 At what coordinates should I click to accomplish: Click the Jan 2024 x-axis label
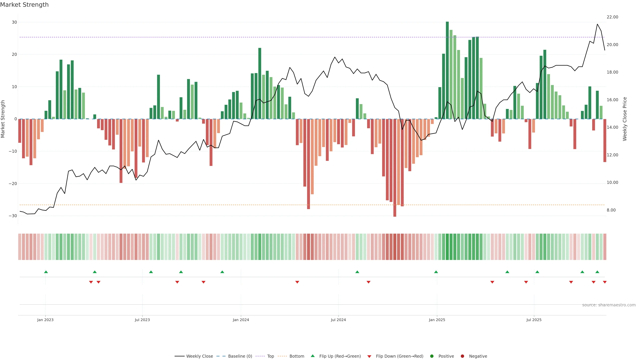click(x=241, y=320)
